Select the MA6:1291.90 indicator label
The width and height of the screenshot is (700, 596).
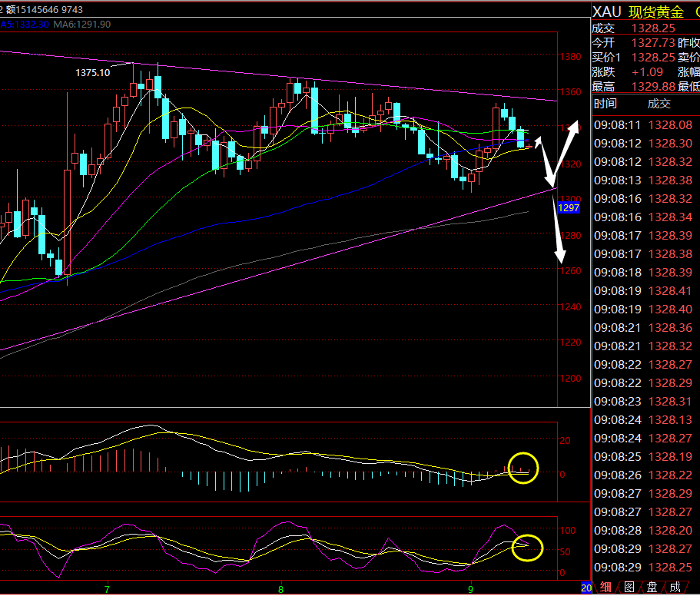81,25
